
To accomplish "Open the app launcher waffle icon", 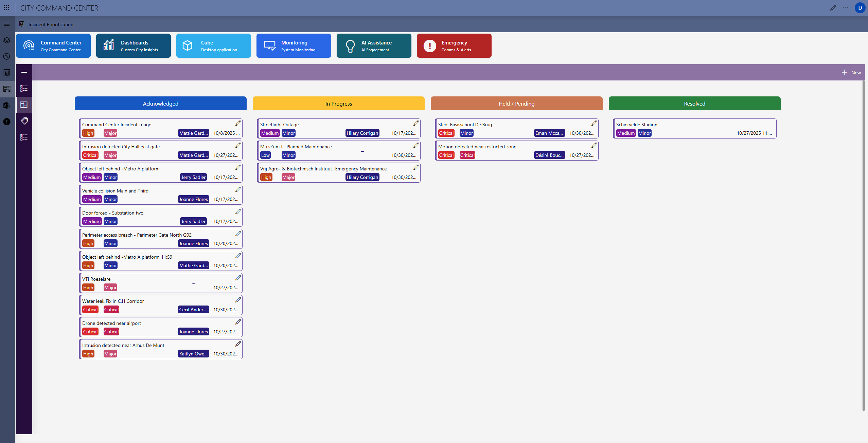I will [x=6, y=7].
